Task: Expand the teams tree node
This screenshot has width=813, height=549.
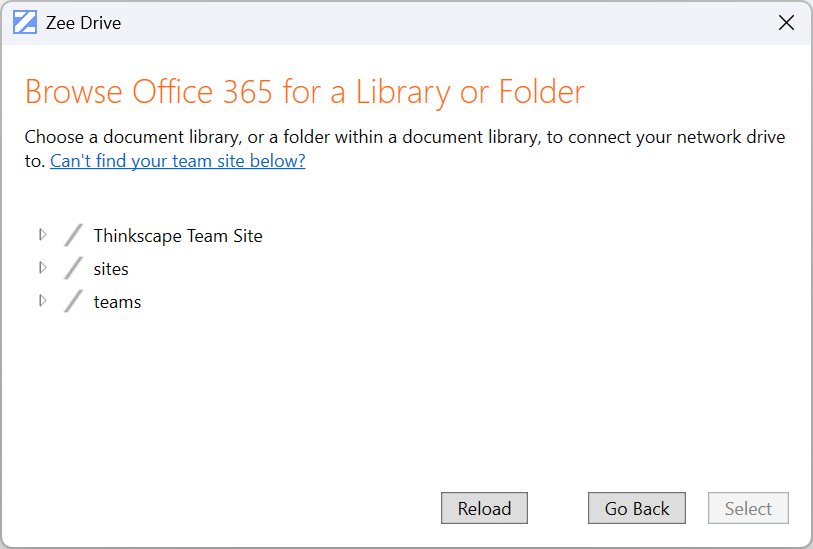Action: [x=42, y=301]
